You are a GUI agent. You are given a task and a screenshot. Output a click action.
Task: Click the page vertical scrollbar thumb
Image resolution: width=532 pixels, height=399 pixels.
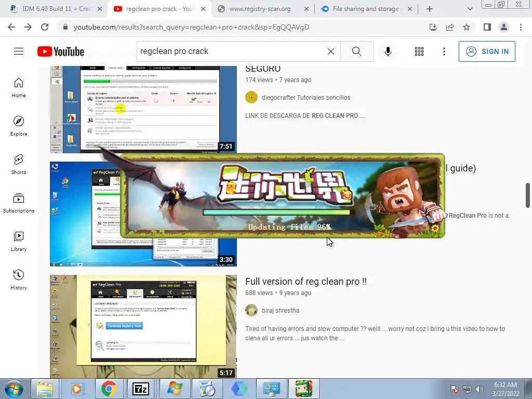coord(528,195)
